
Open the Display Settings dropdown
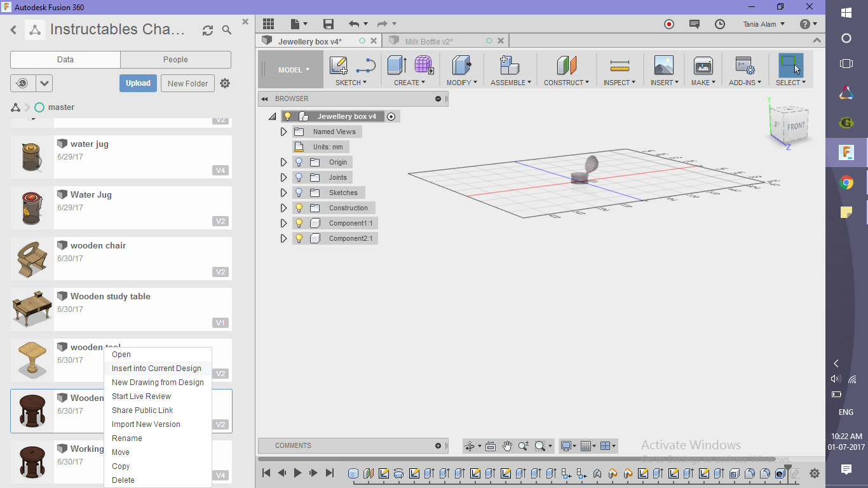pyautogui.click(x=567, y=446)
